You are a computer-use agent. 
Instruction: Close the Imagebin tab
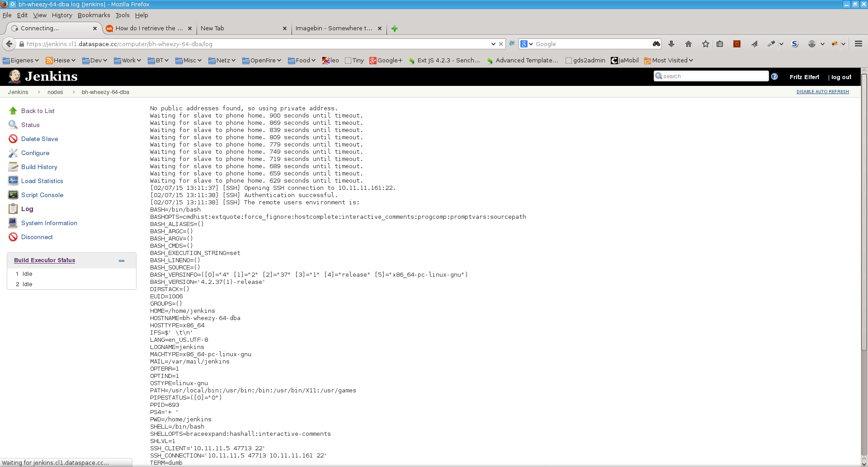(380, 28)
